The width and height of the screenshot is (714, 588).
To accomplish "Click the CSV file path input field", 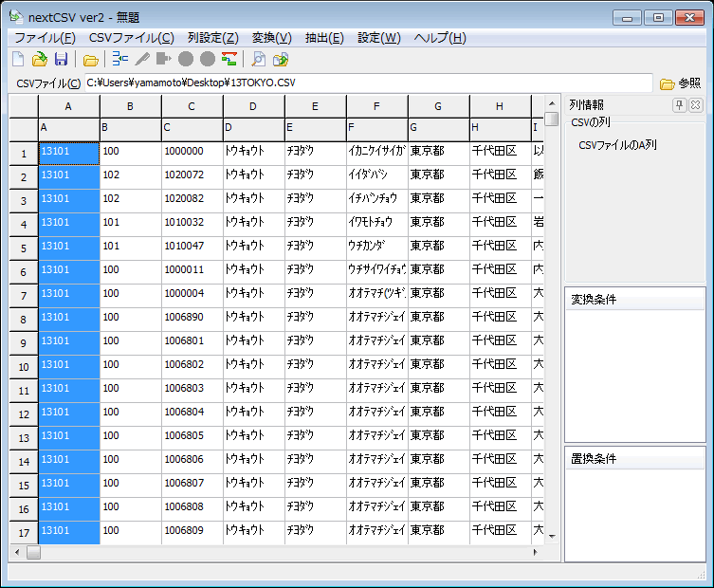I will (368, 83).
